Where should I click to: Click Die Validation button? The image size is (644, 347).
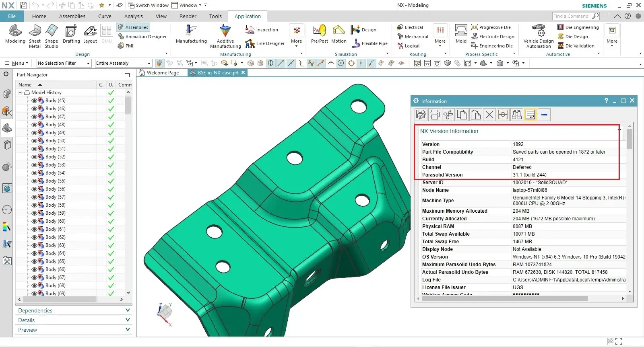[576, 46]
